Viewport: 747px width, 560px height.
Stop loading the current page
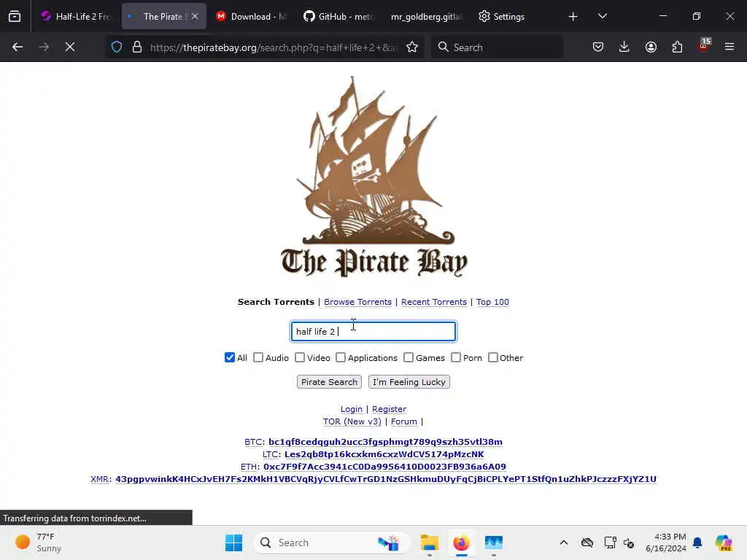[x=70, y=47]
